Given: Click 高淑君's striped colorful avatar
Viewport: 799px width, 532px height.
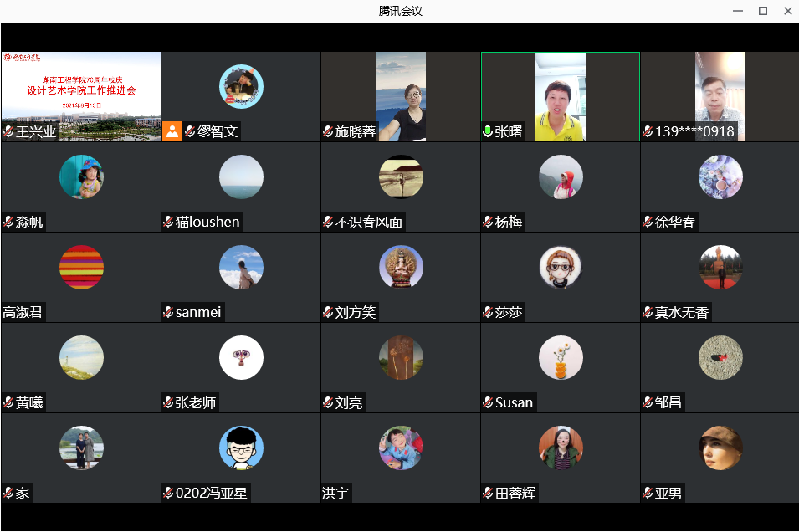Looking at the screenshot, I should [x=81, y=267].
